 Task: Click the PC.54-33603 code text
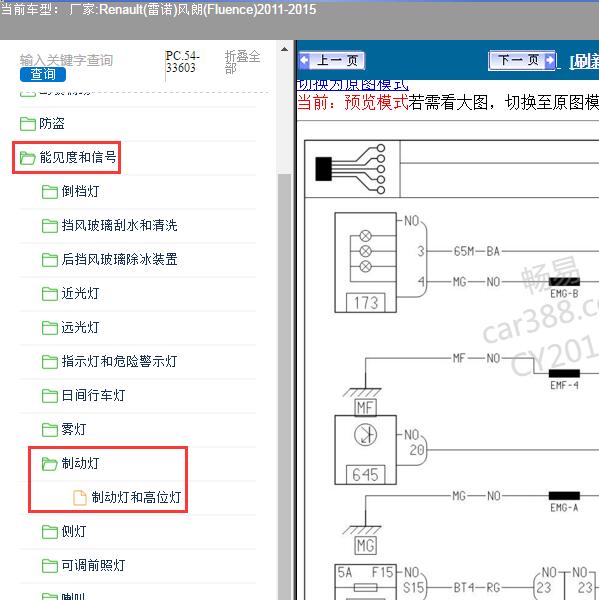coord(183,62)
